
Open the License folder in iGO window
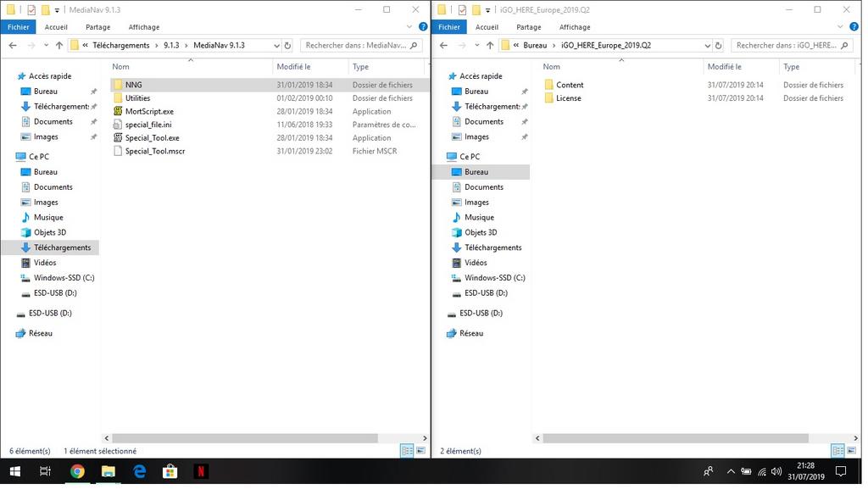point(569,98)
